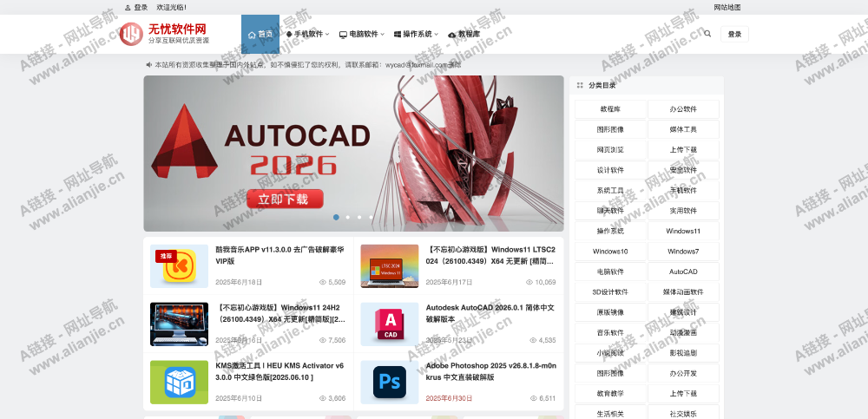
Task: Click the 登录 button next to search
Action: click(734, 34)
